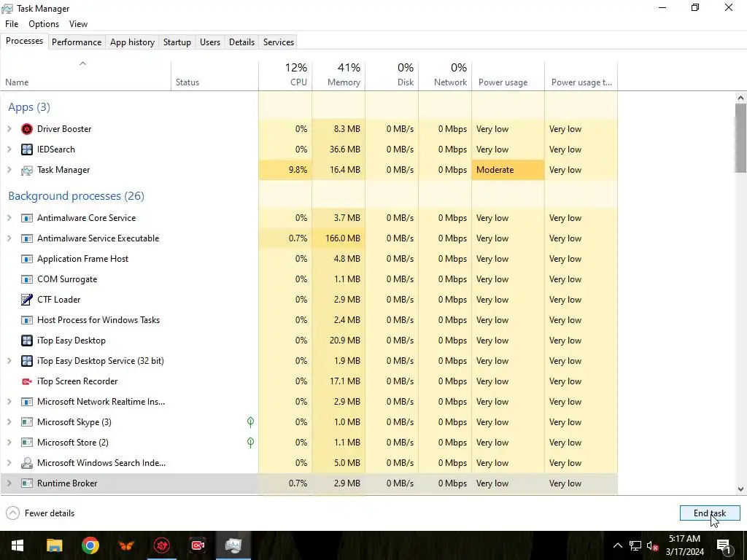Click the taskbar clock showing 5:17 AM
Viewport: 747px width, 560px height.
point(685,545)
